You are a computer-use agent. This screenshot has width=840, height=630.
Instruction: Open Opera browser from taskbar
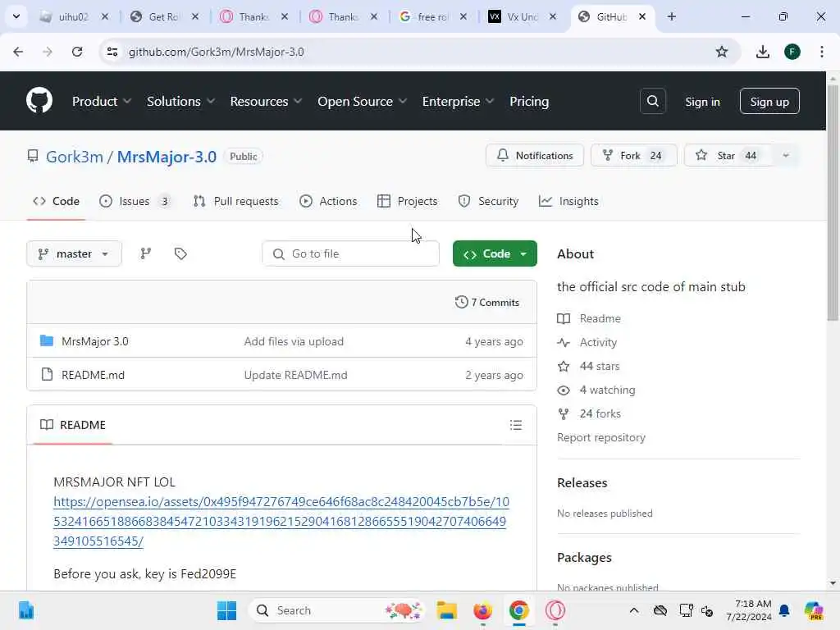[x=555, y=610]
